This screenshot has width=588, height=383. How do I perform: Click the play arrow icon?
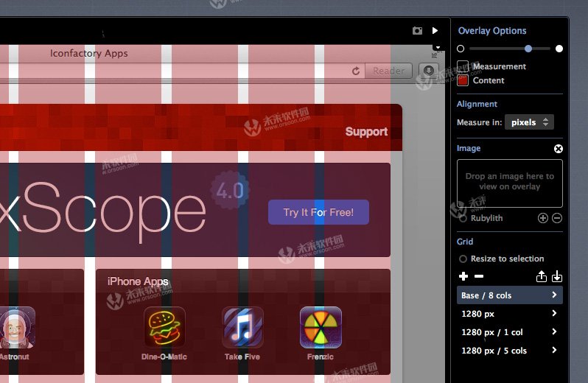(x=435, y=30)
